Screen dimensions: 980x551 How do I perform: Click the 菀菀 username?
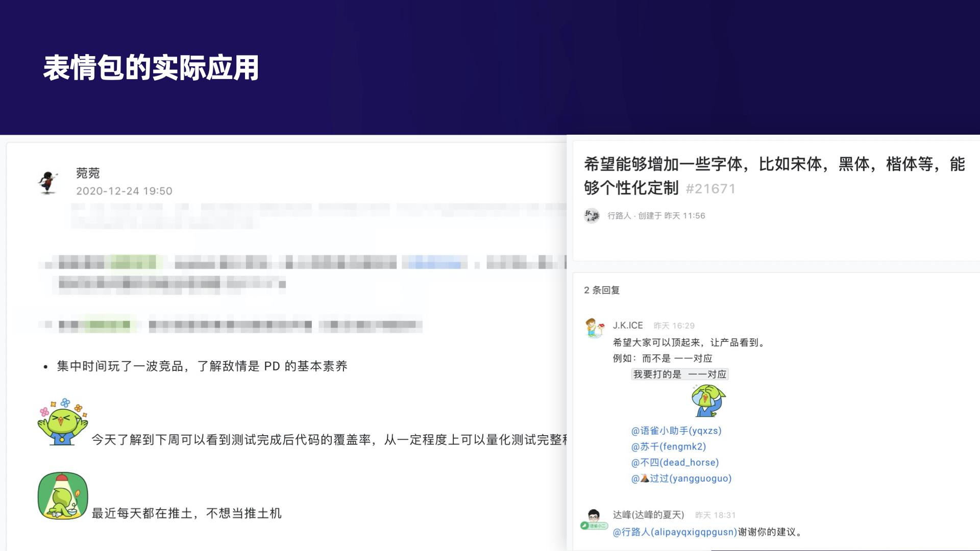click(x=88, y=173)
